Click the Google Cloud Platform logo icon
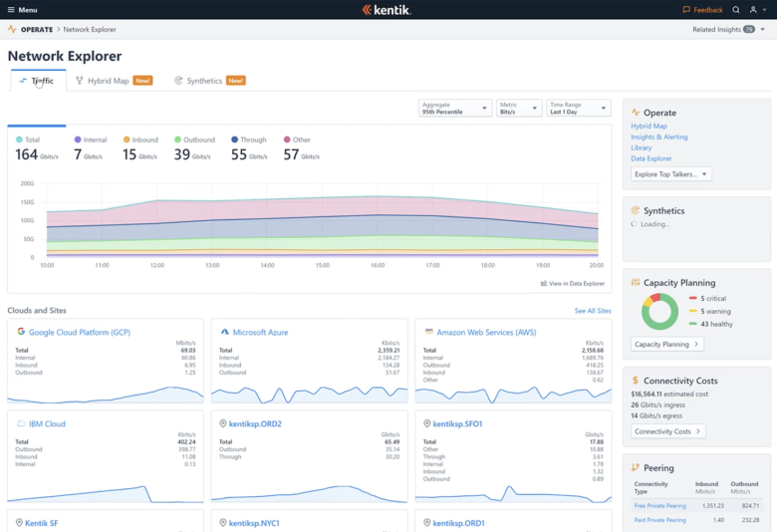777x532 pixels. [x=21, y=331]
